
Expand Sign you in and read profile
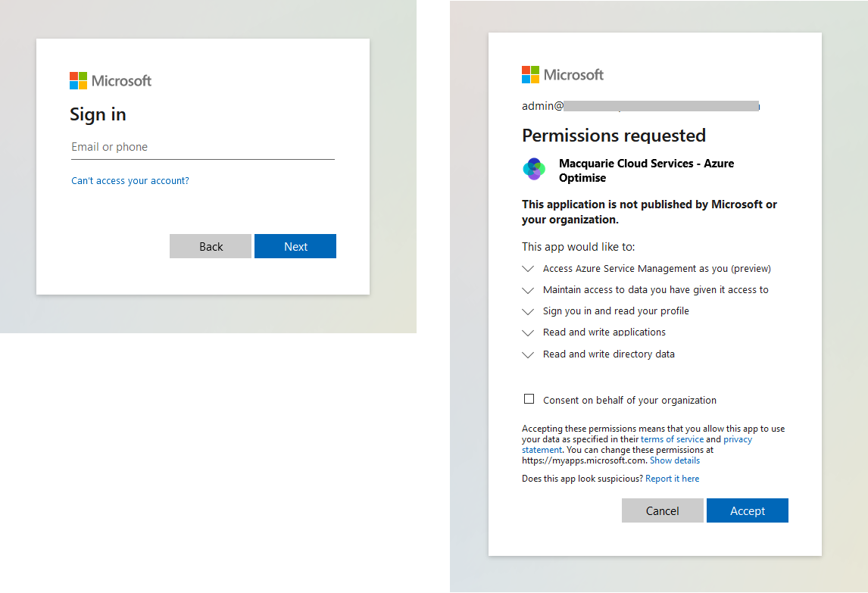coord(529,311)
